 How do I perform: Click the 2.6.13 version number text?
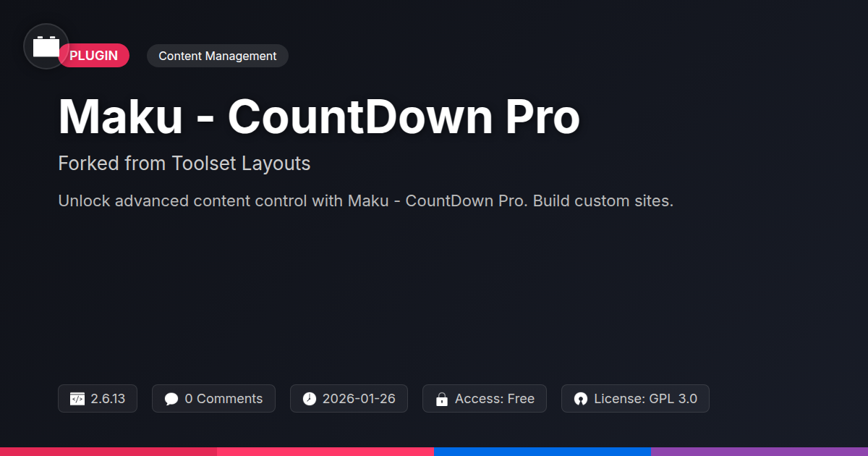[108, 399]
